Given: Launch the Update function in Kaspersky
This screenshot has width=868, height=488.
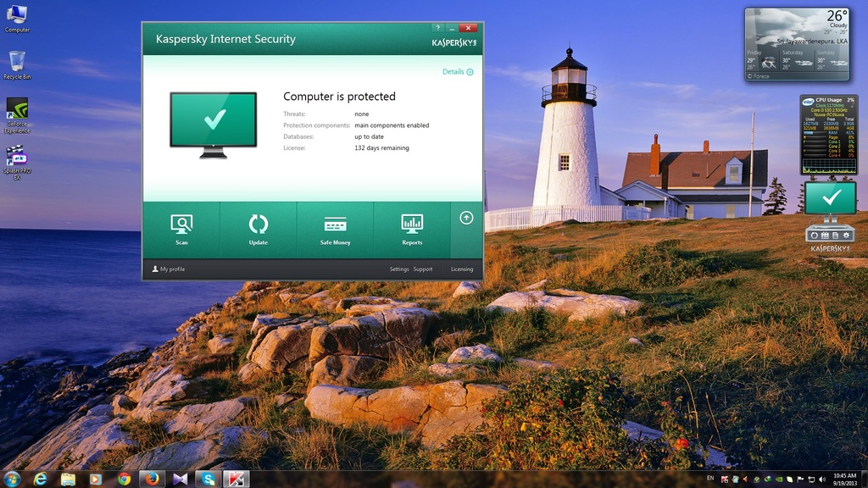Looking at the screenshot, I should click(x=258, y=230).
